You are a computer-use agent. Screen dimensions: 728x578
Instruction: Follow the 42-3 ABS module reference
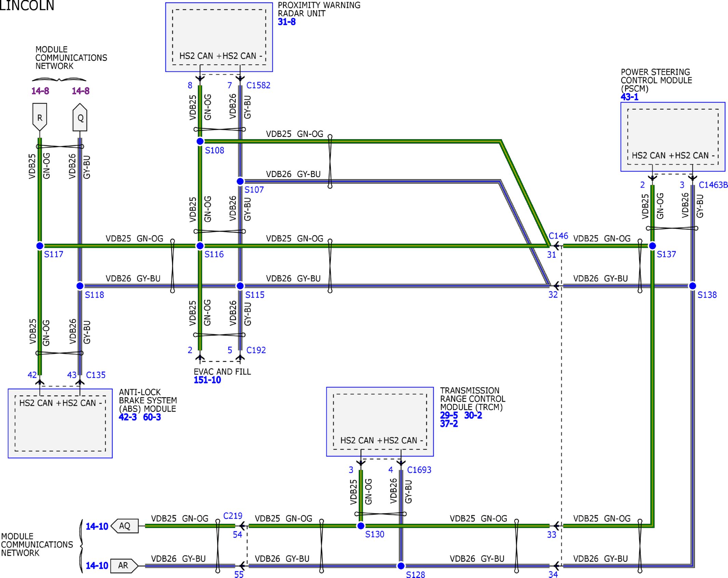pos(127,417)
